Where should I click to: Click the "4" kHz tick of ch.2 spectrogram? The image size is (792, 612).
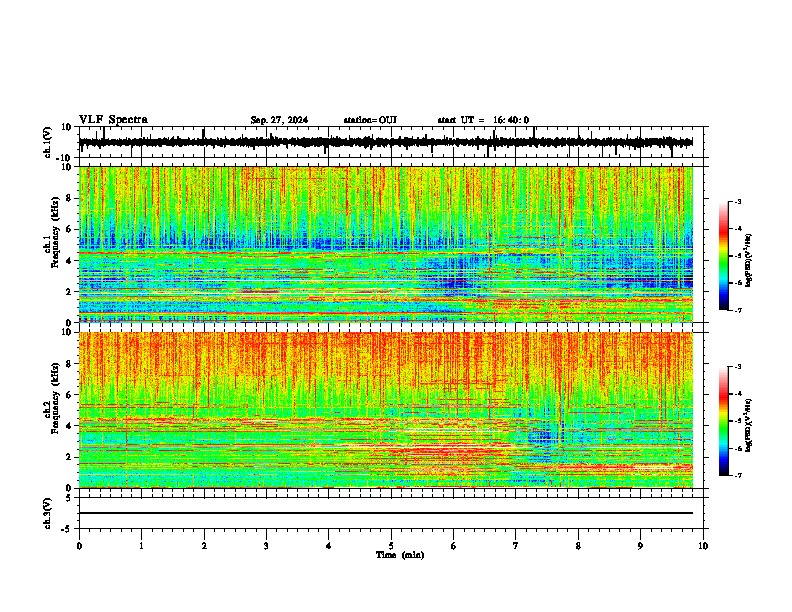[70, 426]
